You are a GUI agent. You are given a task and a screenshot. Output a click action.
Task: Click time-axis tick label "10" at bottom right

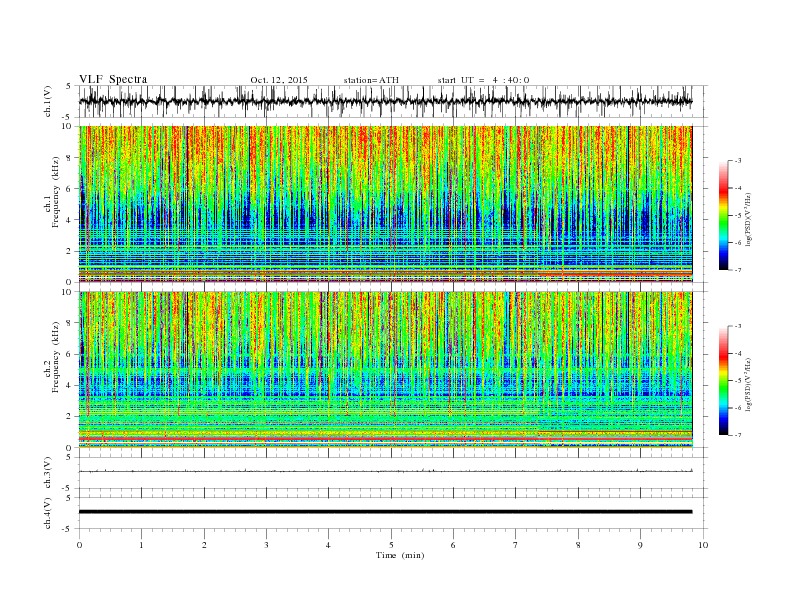point(703,545)
